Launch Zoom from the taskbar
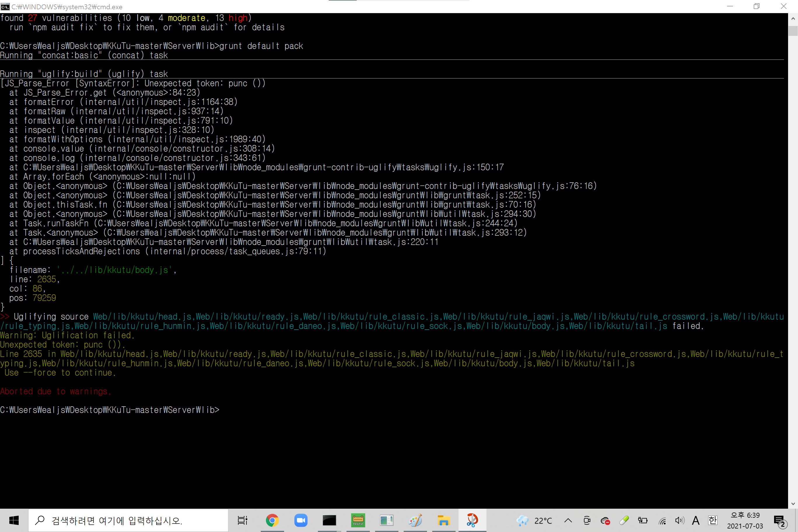This screenshot has width=798, height=532. [301, 520]
